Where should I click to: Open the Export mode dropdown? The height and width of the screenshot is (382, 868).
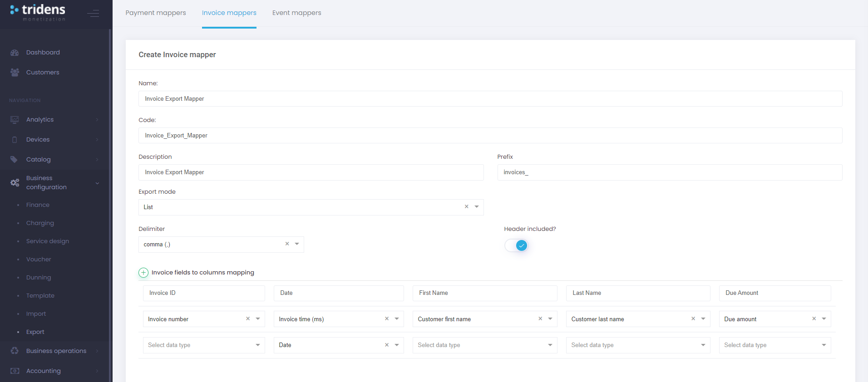[477, 207]
